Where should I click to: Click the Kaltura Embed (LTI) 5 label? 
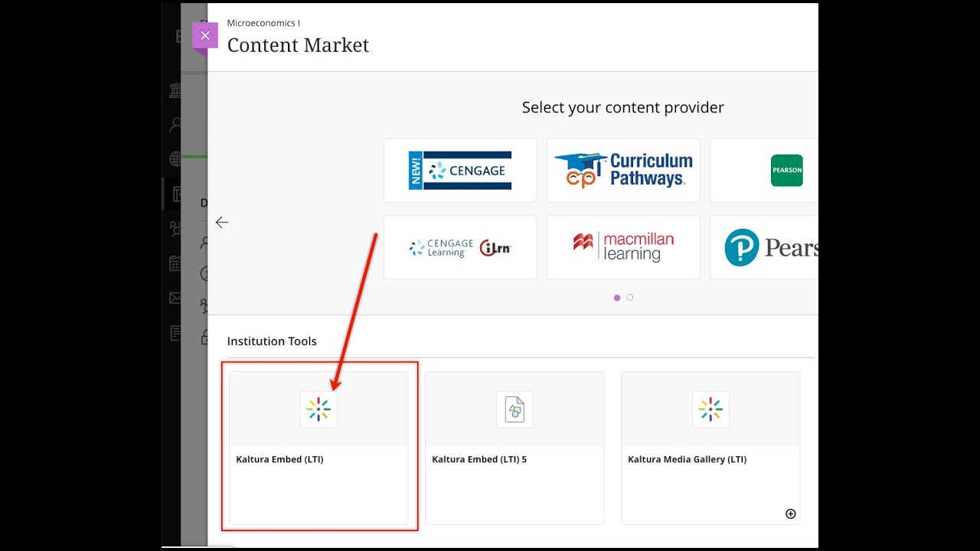[479, 460]
